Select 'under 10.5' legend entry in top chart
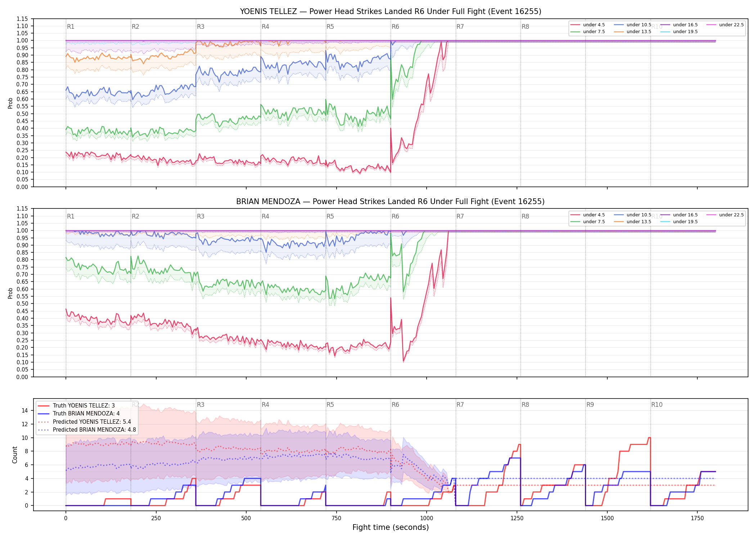 (633, 25)
